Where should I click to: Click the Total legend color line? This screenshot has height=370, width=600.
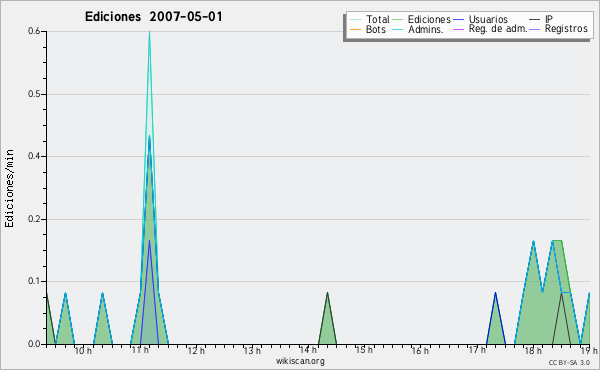pyautogui.click(x=355, y=20)
